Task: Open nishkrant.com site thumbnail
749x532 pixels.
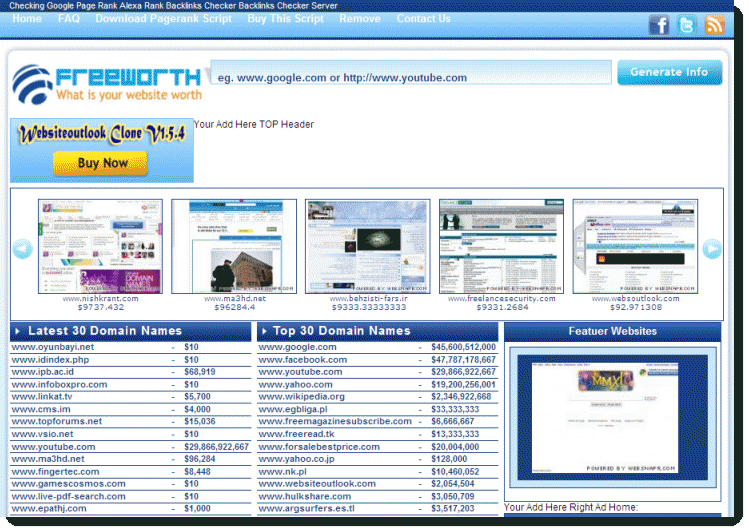Action: pos(100,246)
